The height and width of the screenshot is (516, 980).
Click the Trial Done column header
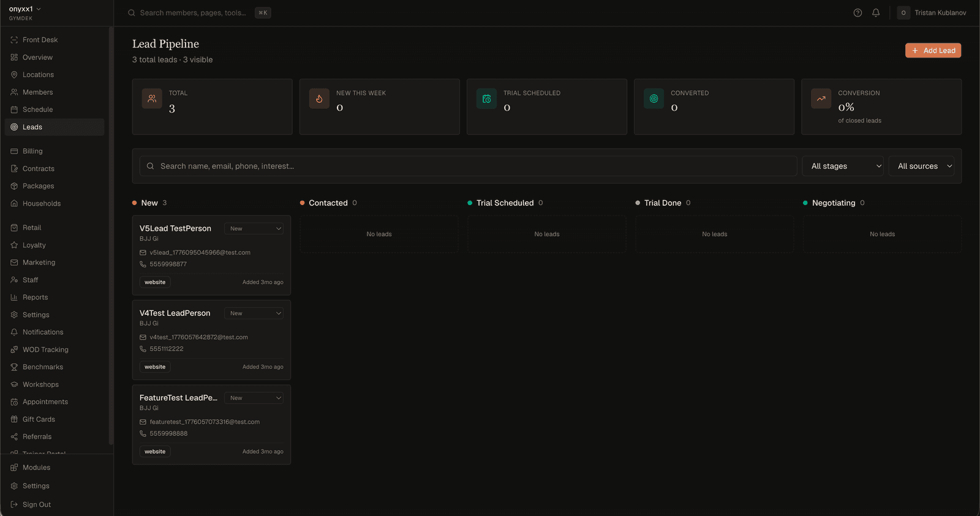pyautogui.click(x=662, y=203)
